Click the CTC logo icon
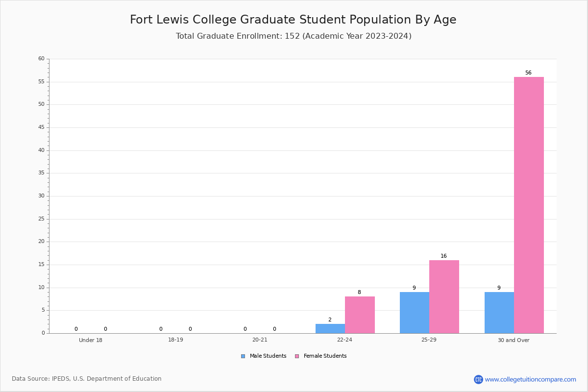 (478, 379)
